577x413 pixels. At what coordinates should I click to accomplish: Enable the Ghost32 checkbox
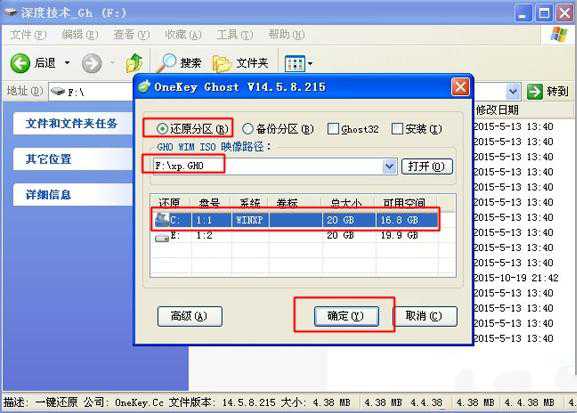click(x=333, y=129)
